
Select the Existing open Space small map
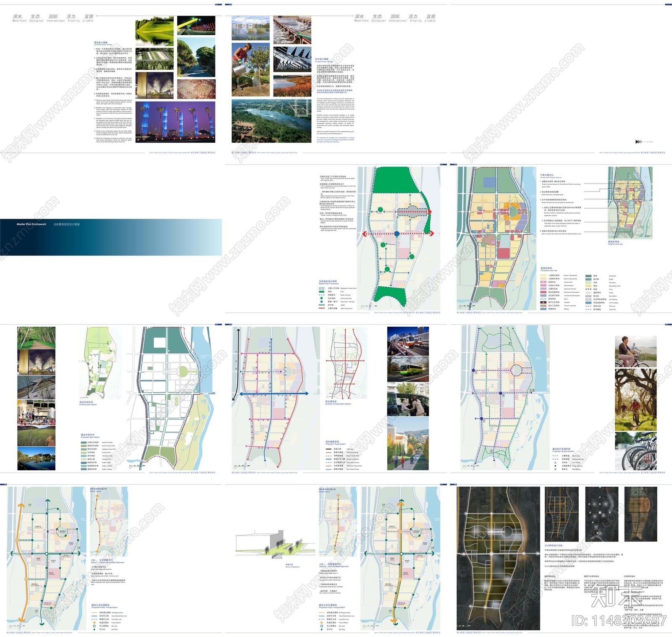[100, 363]
